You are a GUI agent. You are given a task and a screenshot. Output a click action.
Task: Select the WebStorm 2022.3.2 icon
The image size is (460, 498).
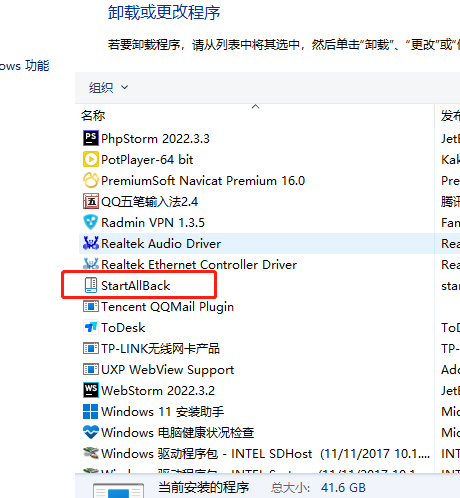[x=91, y=390]
